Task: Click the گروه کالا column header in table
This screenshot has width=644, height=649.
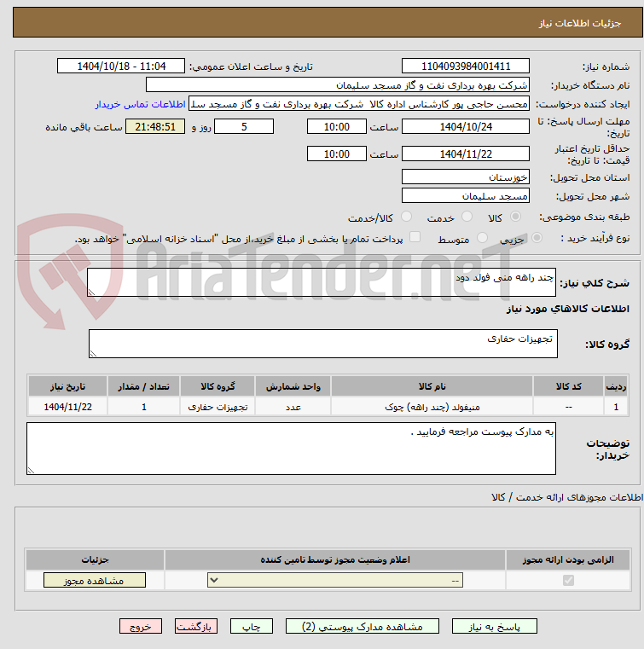Action: click(x=218, y=386)
